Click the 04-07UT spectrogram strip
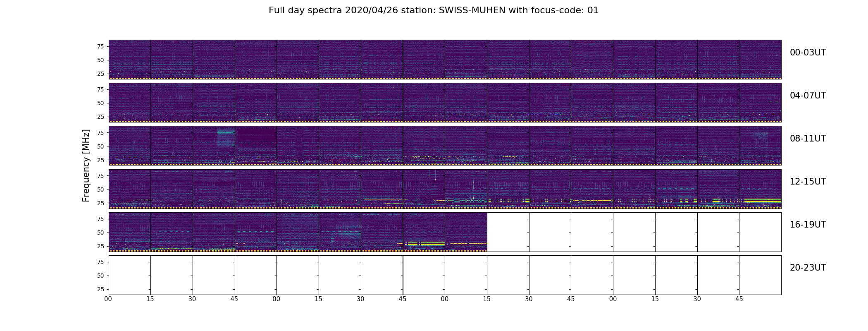Viewport: 868px width, 331px height. tap(445, 103)
